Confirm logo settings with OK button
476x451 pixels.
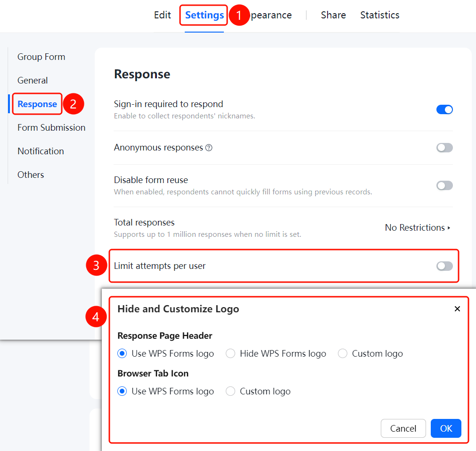[x=446, y=428]
